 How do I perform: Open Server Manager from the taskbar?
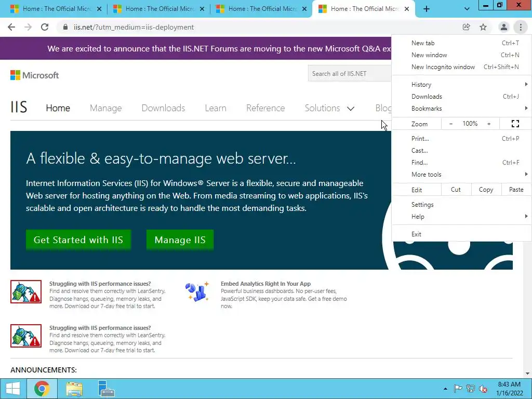point(106,389)
